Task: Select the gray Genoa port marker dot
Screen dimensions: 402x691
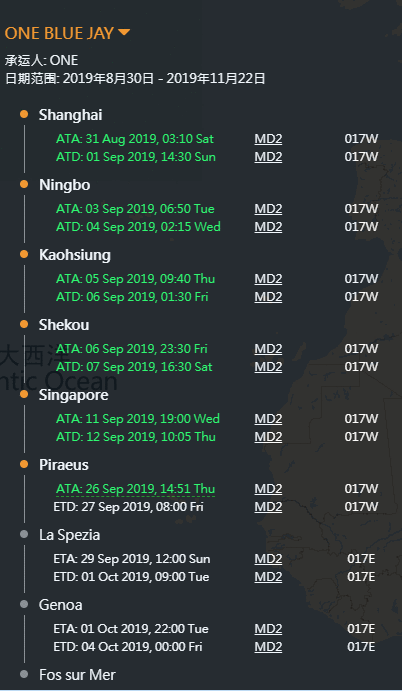Action: click(24, 604)
